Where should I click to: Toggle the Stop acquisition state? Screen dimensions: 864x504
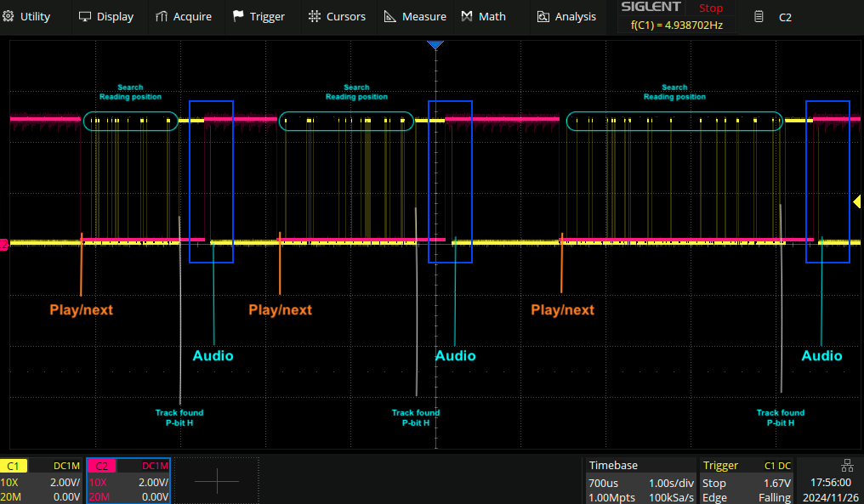(710, 8)
